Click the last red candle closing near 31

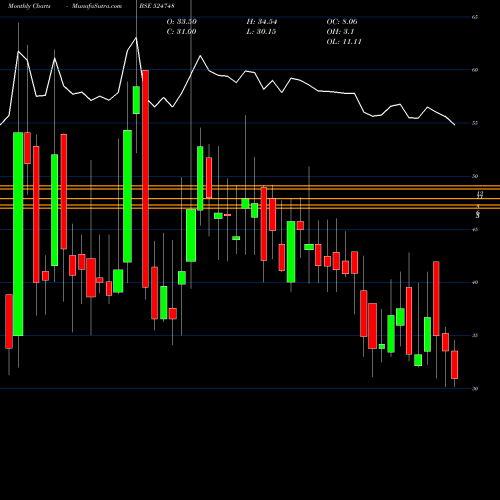click(x=454, y=365)
